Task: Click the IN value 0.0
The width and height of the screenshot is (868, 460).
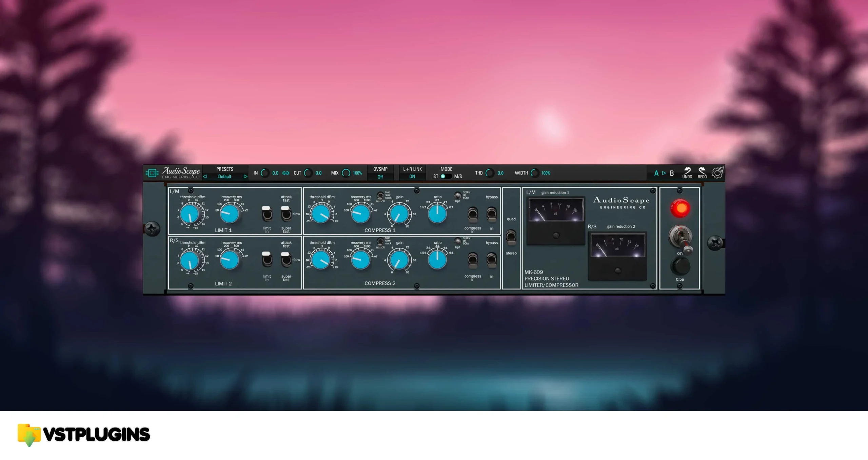Action: pos(275,173)
